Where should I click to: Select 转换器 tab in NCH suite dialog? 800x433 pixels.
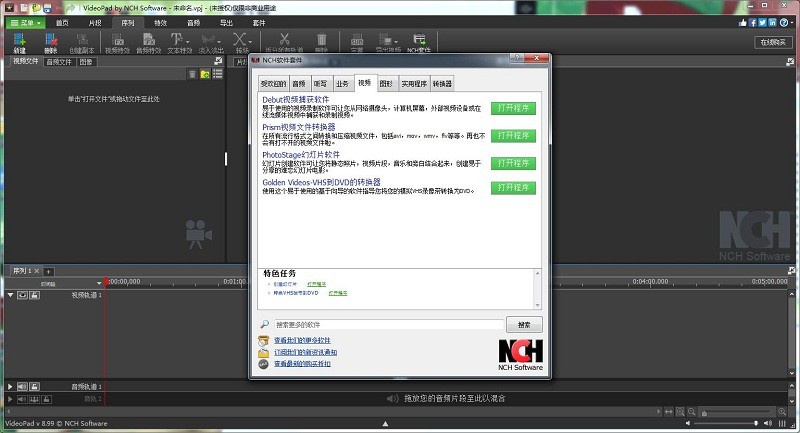(x=442, y=84)
